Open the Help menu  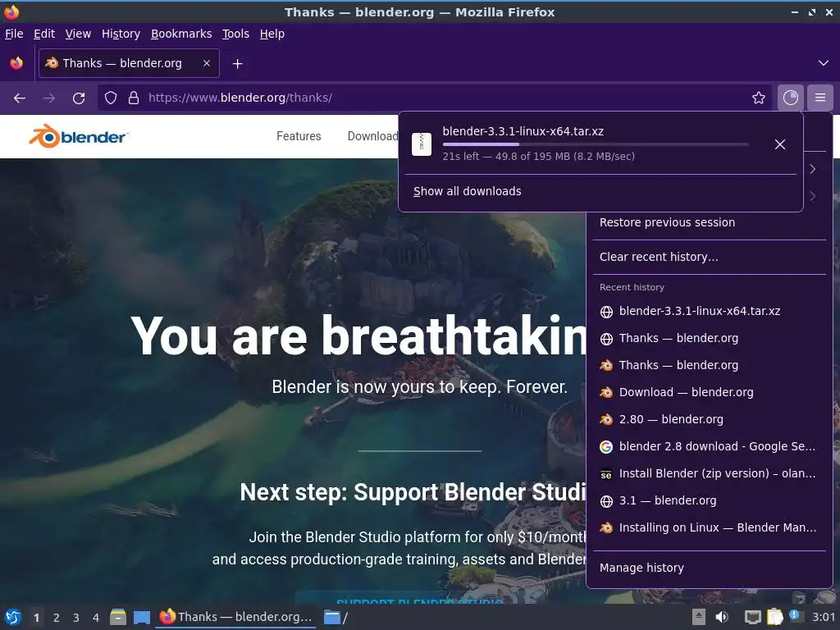click(272, 34)
